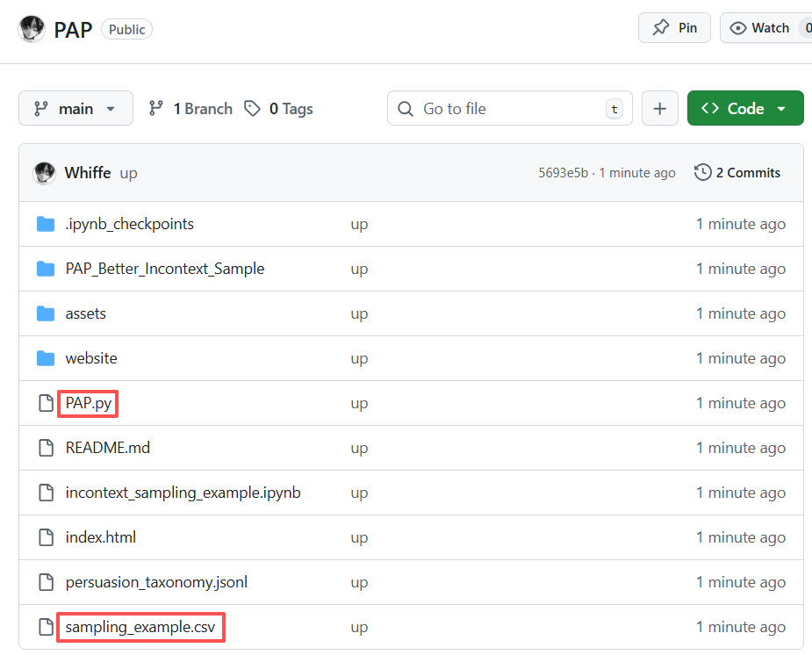View the 0 Tags list
Image resolution: width=812 pixels, height=655 pixels.
pyautogui.click(x=278, y=109)
